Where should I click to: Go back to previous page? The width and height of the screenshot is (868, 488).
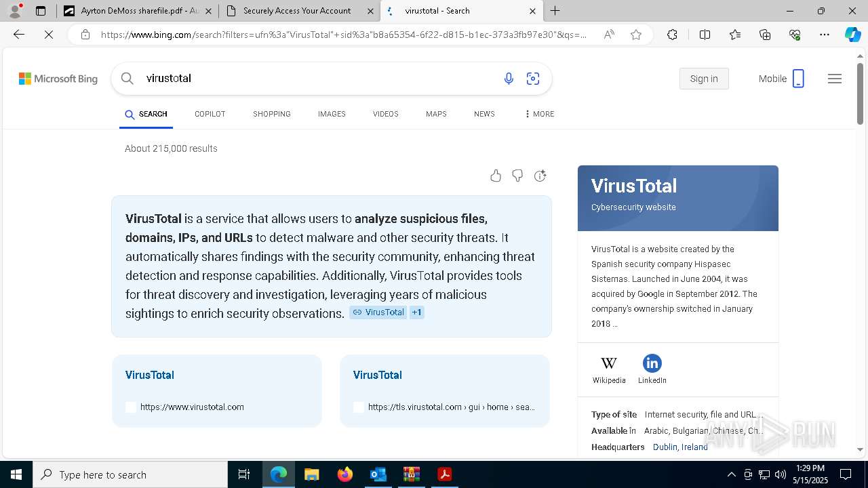pos(19,35)
